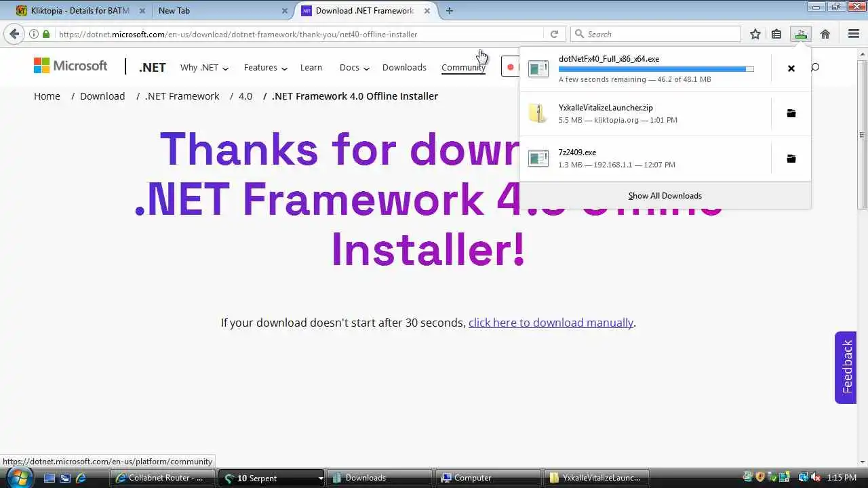Show bookmarks list icon in toolbar
Image resolution: width=868 pixels, height=488 pixels.
tap(776, 34)
